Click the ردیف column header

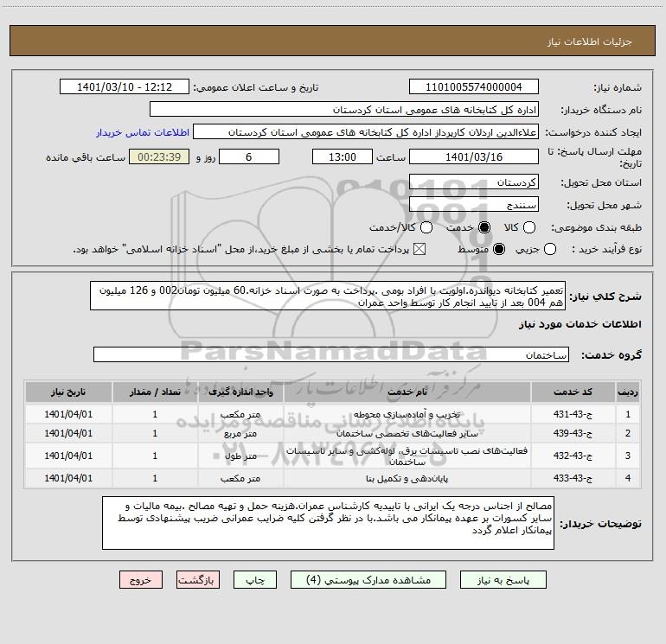(x=628, y=392)
